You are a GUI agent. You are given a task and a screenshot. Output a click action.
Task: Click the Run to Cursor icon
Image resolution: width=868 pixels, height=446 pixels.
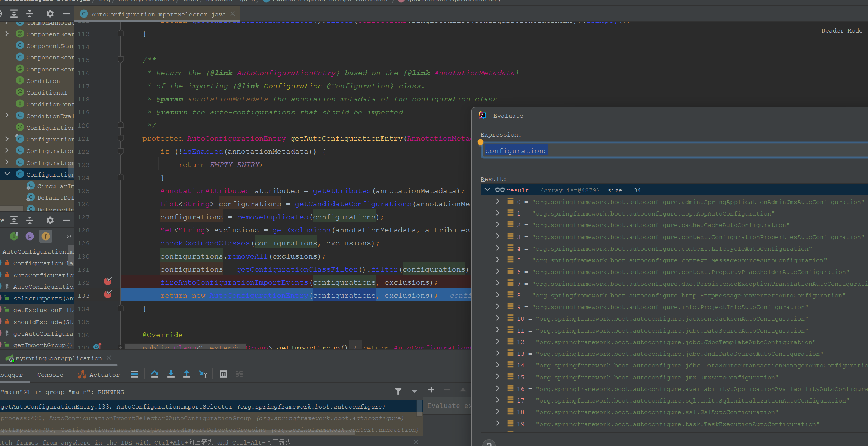pyautogui.click(x=203, y=374)
